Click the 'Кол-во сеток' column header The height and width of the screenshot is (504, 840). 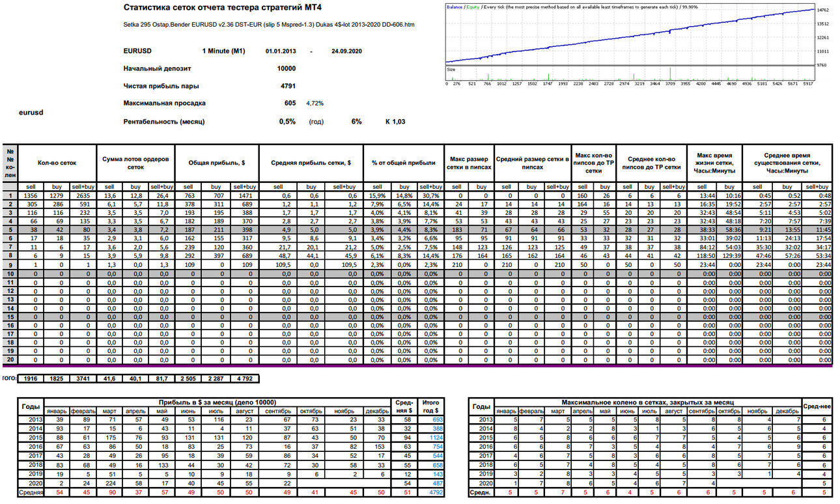point(57,162)
